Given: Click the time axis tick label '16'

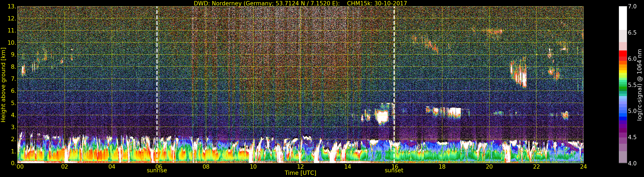Looking at the screenshot, I should 395,166.
